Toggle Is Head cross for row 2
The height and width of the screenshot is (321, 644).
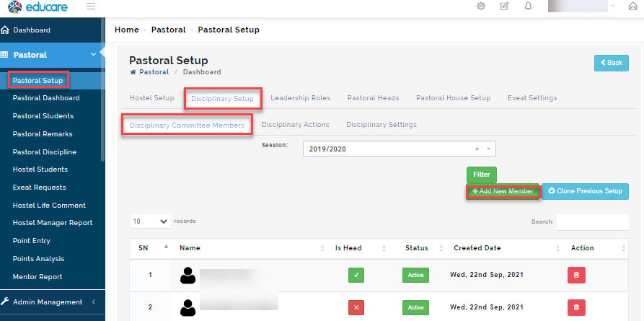pos(356,307)
